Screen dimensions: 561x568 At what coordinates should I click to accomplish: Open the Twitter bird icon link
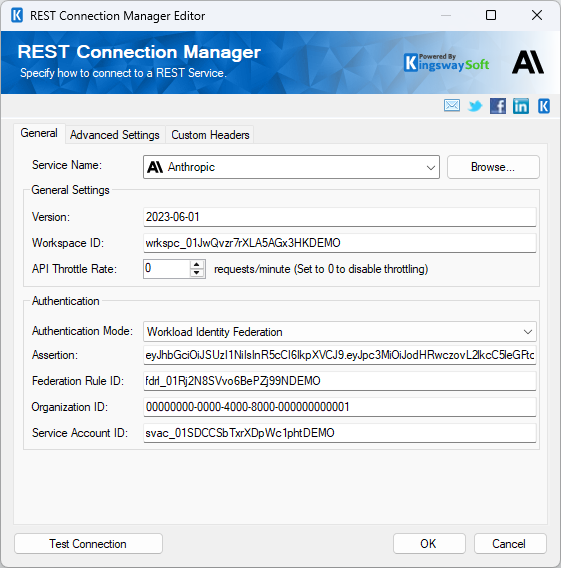point(475,106)
